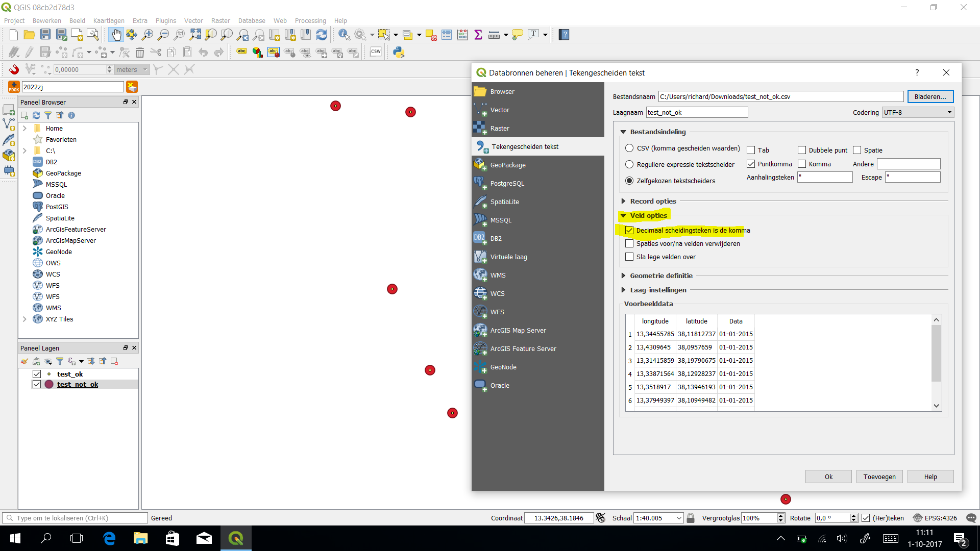The image size is (980, 551).
Task: Open the Kaartlagen menu
Action: (x=109, y=21)
